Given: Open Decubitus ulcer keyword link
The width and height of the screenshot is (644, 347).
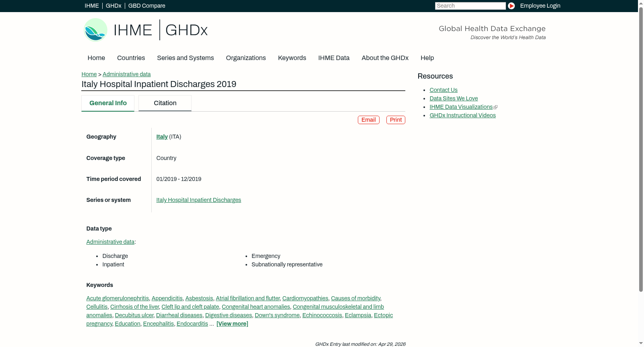Looking at the screenshot, I should [x=134, y=315].
